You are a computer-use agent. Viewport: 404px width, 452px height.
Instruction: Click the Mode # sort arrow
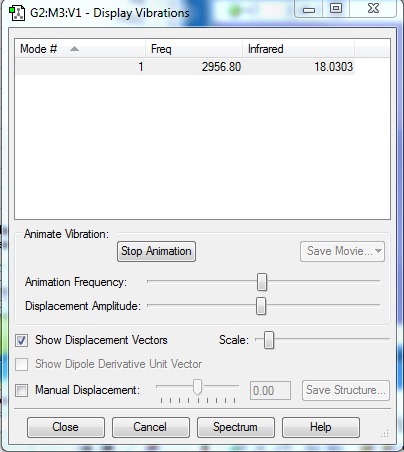pyautogui.click(x=74, y=49)
